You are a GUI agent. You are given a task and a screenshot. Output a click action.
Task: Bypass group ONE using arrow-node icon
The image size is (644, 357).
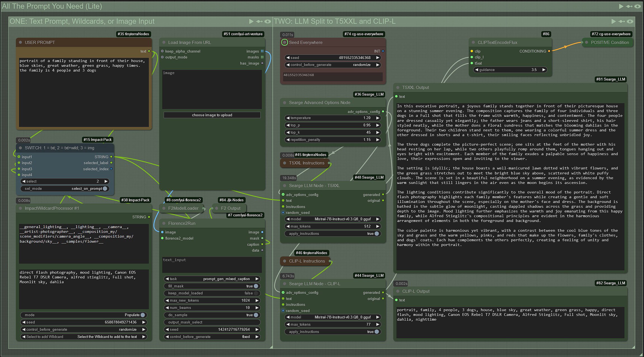pyautogui.click(x=259, y=22)
